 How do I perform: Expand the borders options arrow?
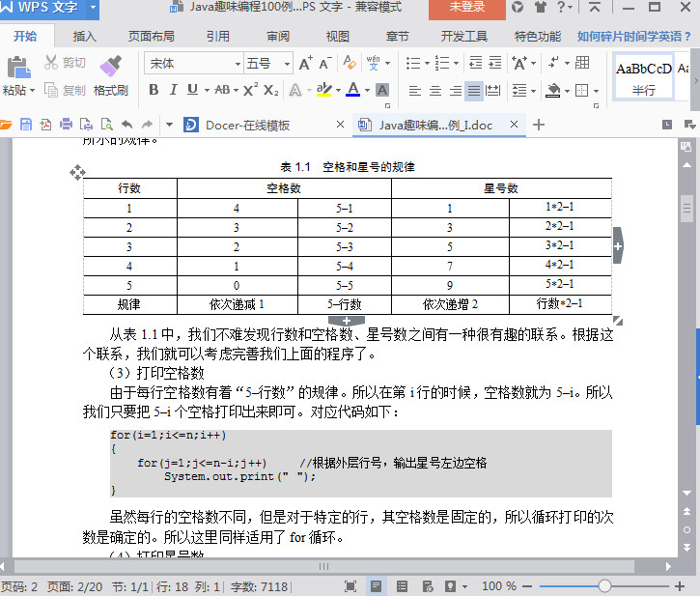pyautogui.click(x=596, y=91)
